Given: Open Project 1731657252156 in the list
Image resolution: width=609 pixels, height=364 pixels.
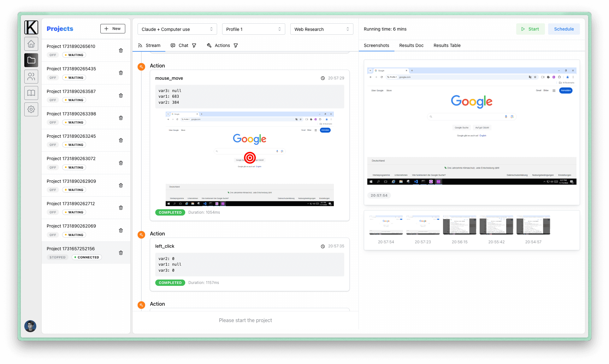Looking at the screenshot, I should pos(86,253).
